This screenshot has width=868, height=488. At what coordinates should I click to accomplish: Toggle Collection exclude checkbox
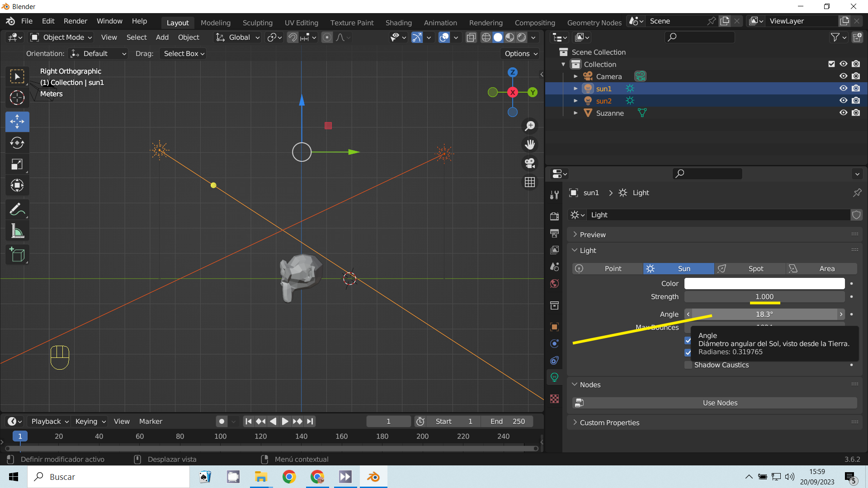[831, 64]
